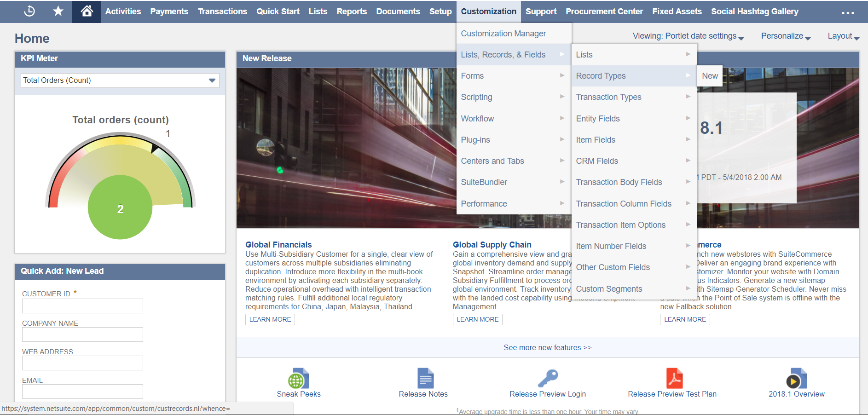Click the Customer ID input field
Viewport: 868px width, 415px height.
click(x=82, y=305)
